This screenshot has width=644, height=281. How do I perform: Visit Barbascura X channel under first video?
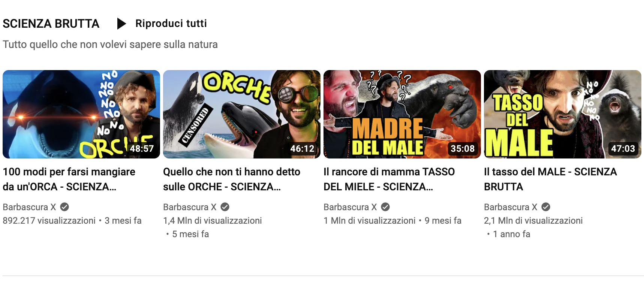coord(29,207)
